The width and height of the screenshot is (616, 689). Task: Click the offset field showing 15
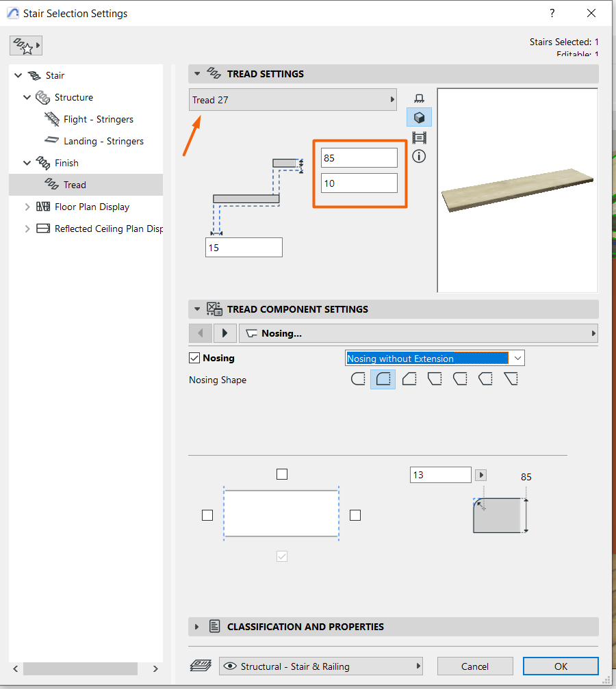coord(244,248)
